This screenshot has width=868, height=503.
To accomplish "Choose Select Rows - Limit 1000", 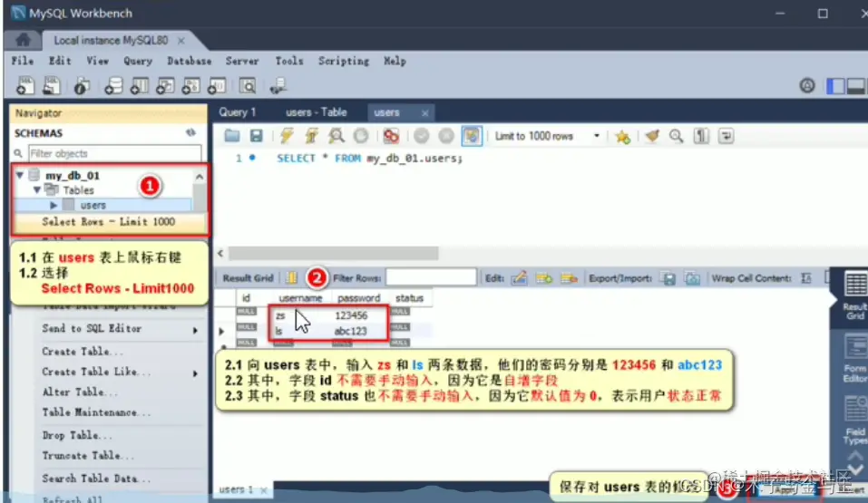I will pos(109,222).
